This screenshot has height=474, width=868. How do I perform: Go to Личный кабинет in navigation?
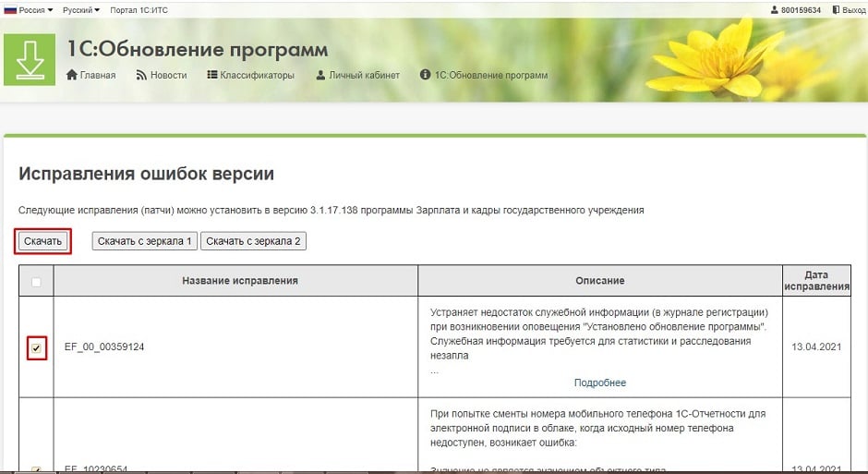click(364, 76)
